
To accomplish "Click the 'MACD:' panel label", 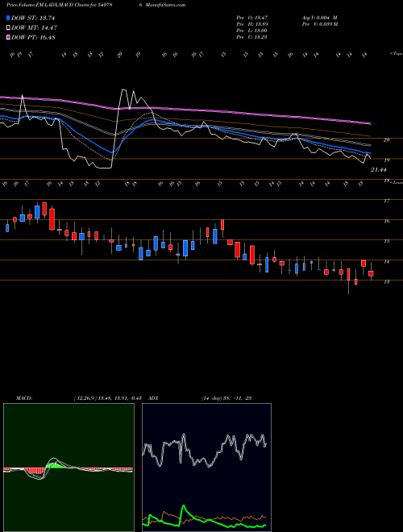I will (24, 398).
